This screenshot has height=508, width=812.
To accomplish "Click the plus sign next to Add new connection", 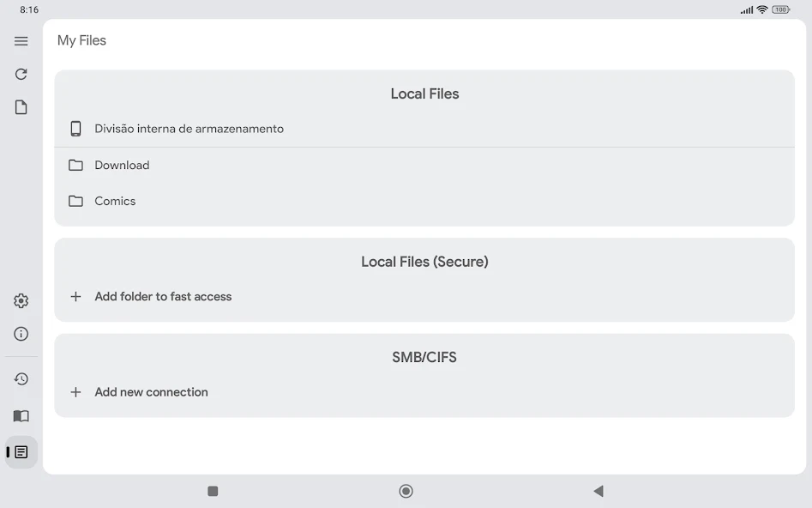I will pyautogui.click(x=75, y=391).
